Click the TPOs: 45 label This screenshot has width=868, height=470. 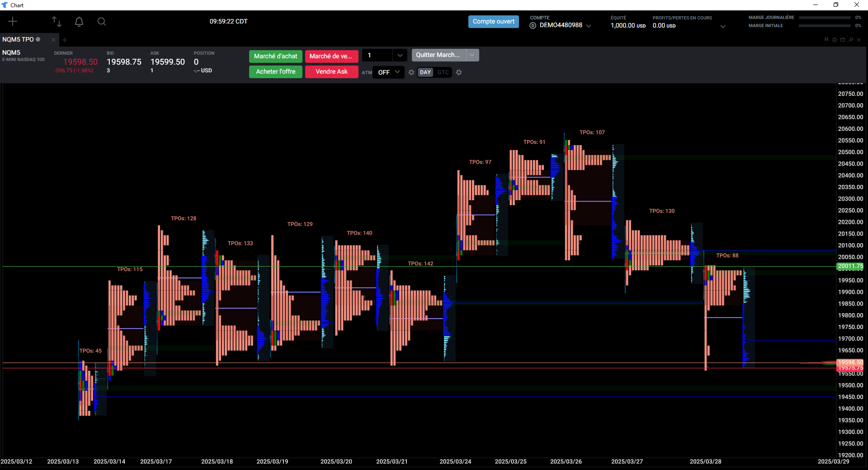click(90, 351)
